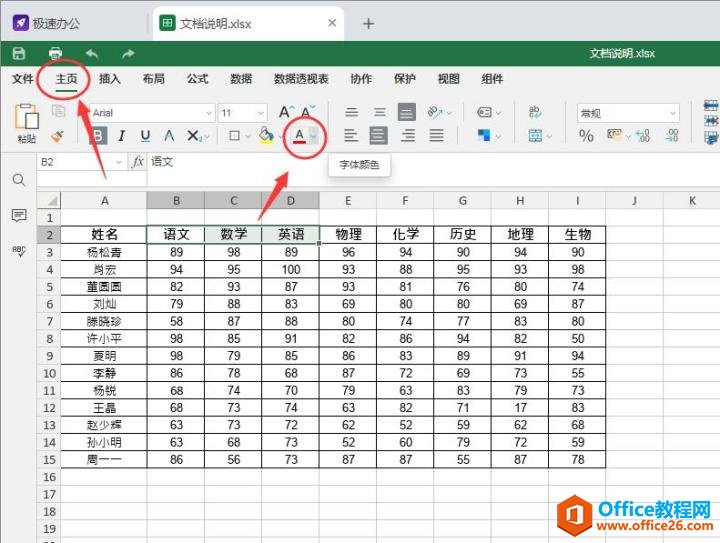Image resolution: width=720 pixels, height=543 pixels.
Task: Switch to the 主页 tab
Action: click(x=67, y=79)
